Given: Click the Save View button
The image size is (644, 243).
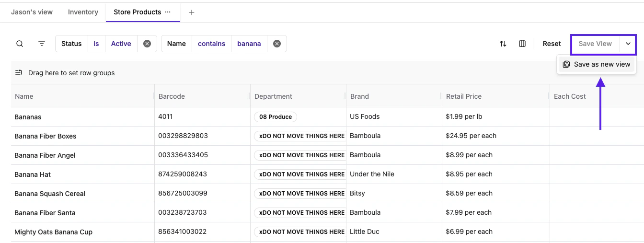Looking at the screenshot, I should (595, 44).
